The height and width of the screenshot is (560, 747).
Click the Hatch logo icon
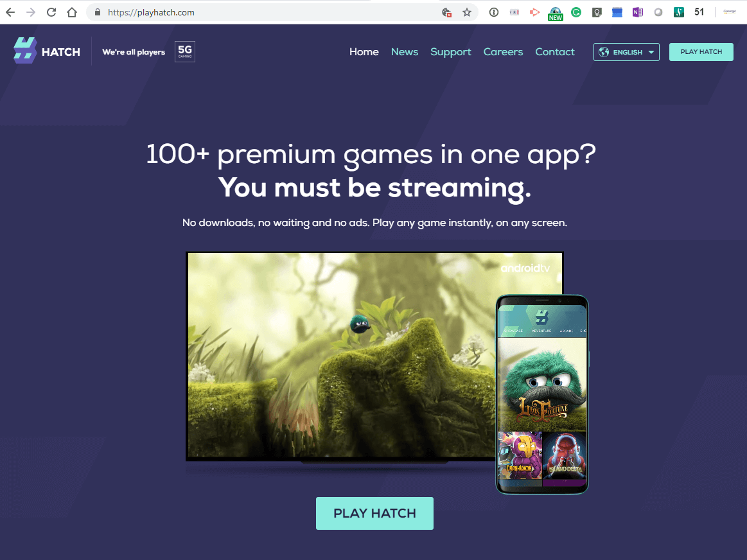pyautogui.click(x=25, y=51)
